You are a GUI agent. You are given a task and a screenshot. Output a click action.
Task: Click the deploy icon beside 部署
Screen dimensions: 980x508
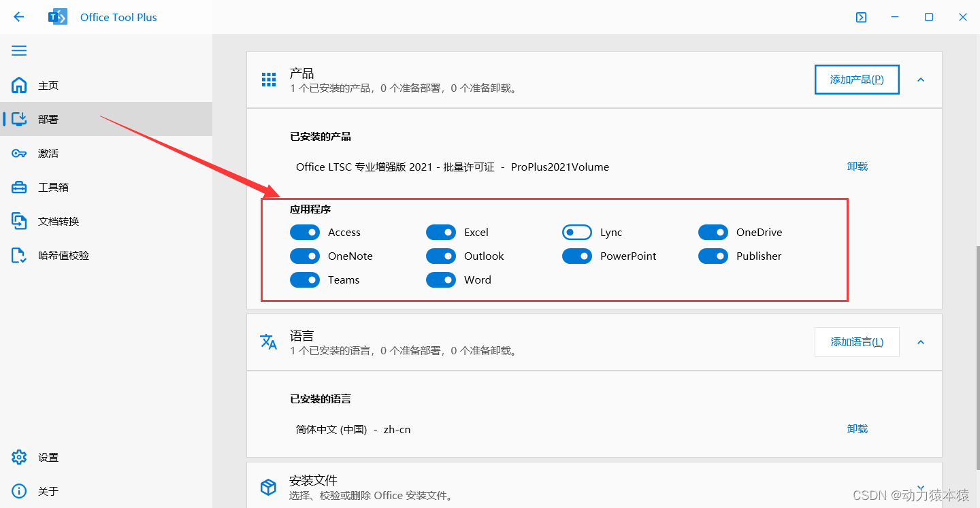19,119
